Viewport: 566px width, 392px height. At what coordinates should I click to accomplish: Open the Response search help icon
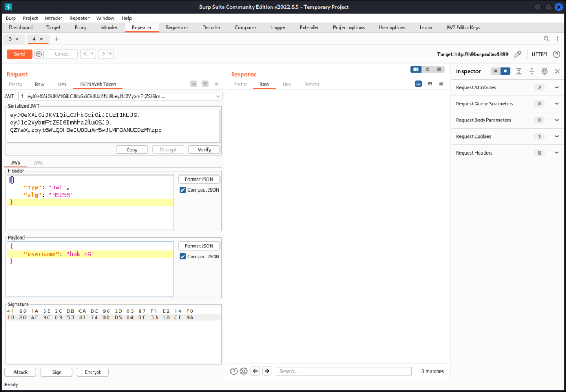point(234,371)
